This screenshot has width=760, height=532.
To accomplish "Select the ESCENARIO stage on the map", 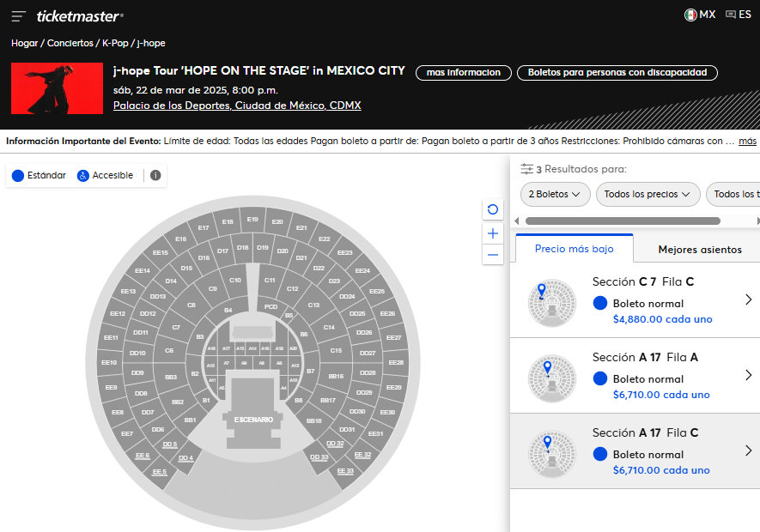I will point(253,419).
